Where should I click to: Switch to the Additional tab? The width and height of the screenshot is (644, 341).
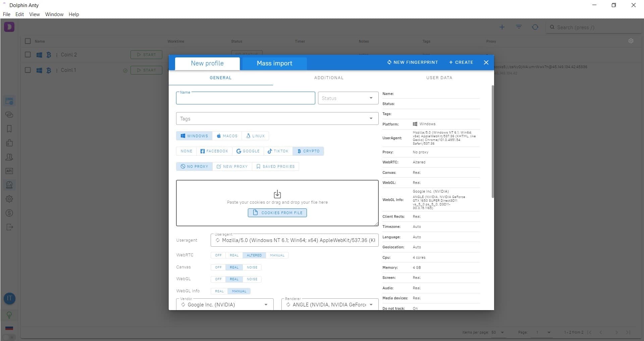(329, 78)
